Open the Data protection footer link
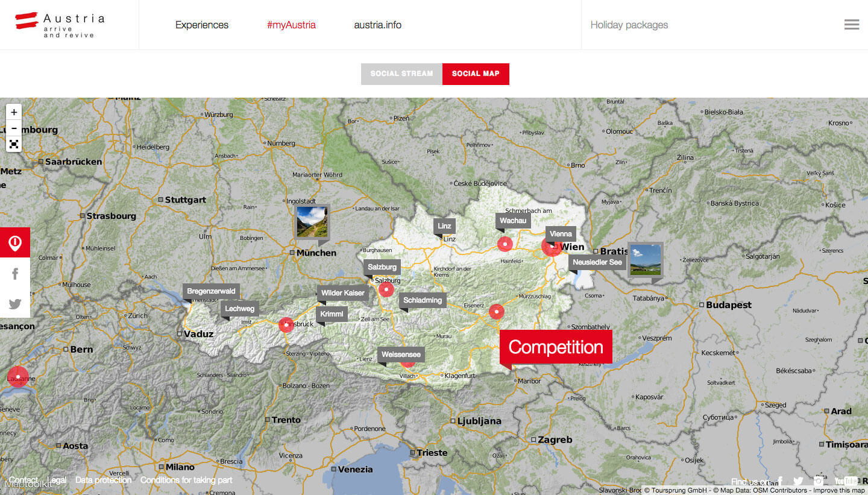The image size is (868, 495). tap(103, 480)
